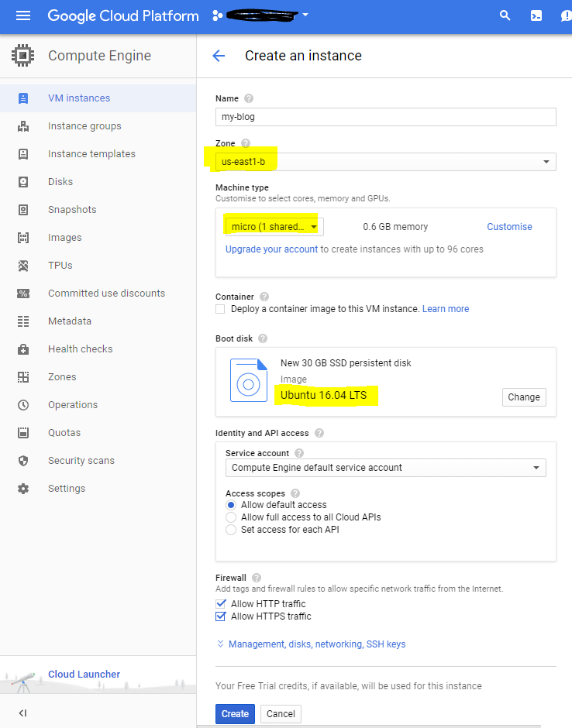Viewport: 572px width, 728px height.
Task: Click the Quotas sidebar icon
Action: pyautogui.click(x=23, y=433)
